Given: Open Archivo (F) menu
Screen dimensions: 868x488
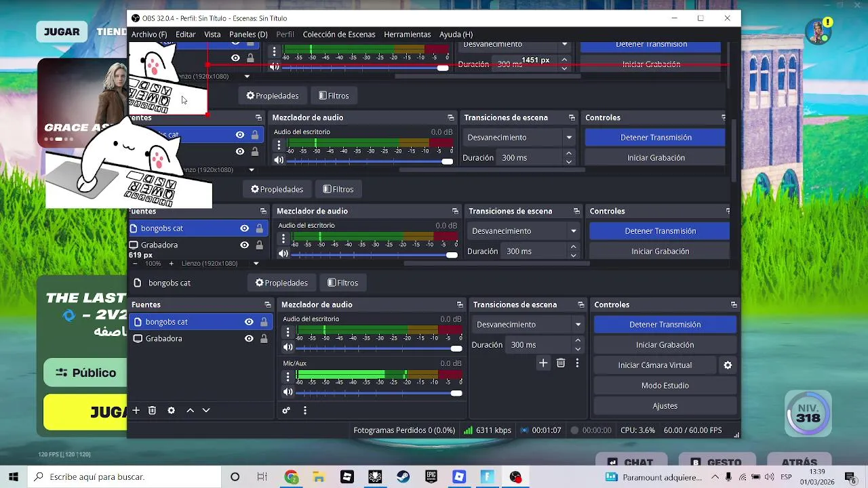Looking at the screenshot, I should pyautogui.click(x=149, y=35).
